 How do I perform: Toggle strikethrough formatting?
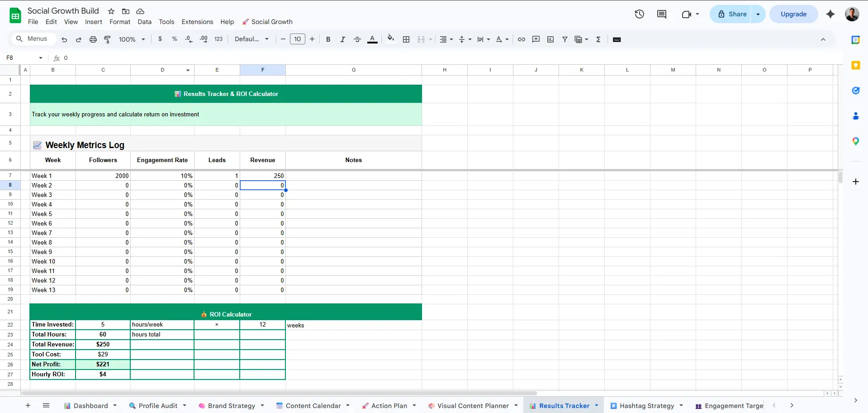pos(357,39)
